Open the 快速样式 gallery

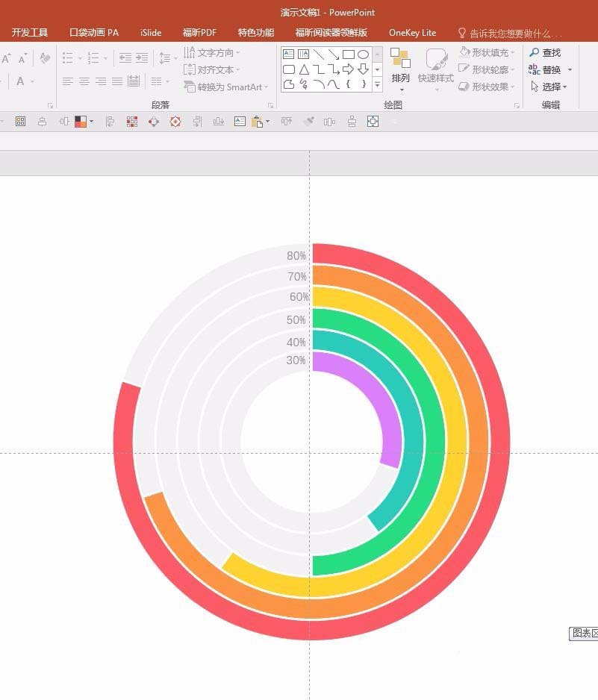point(436,69)
